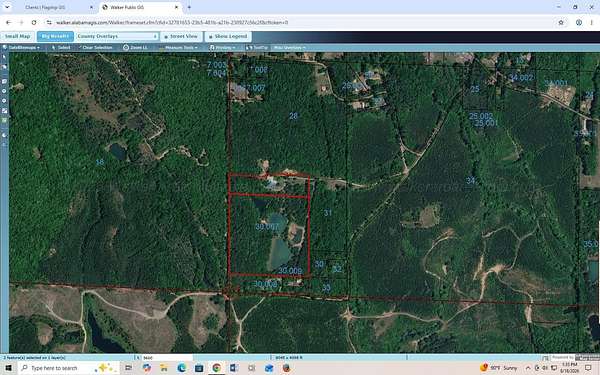Click the Clear Selection tool
This screenshot has height=375, width=600.
pyautogui.click(x=96, y=47)
